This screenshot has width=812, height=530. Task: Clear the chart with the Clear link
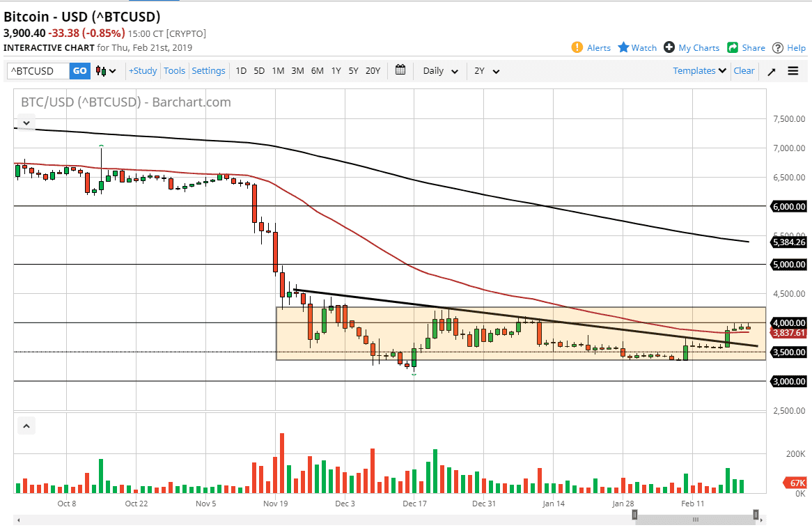744,70
